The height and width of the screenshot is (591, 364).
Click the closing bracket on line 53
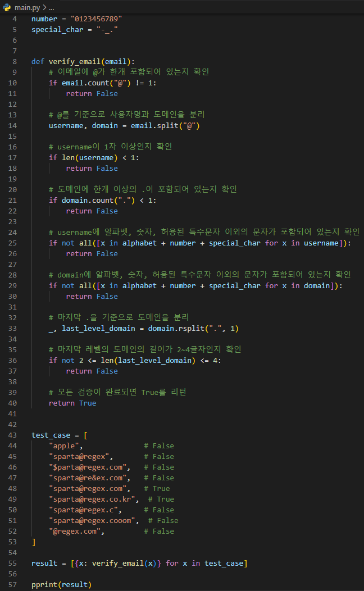pos(34,542)
